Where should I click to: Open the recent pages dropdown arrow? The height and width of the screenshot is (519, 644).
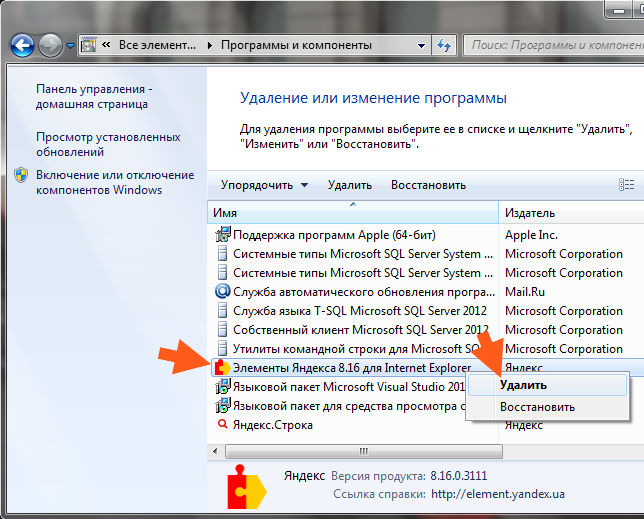point(70,45)
